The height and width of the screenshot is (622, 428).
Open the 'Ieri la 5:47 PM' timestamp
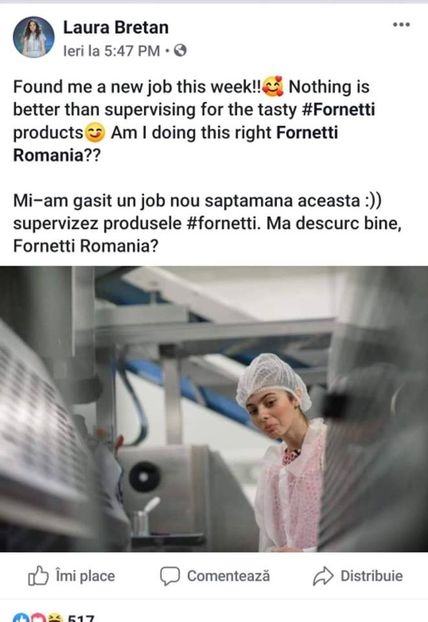[111, 51]
